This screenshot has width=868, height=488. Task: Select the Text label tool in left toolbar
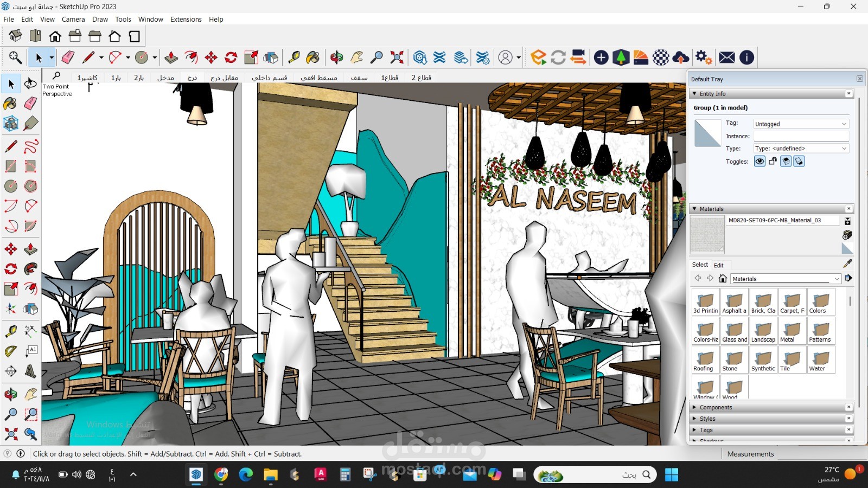(x=31, y=351)
